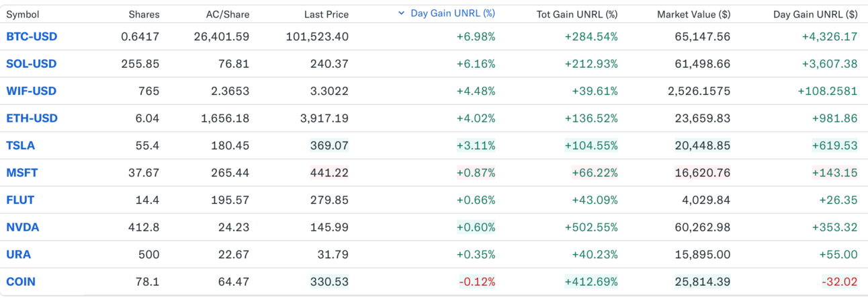The height and width of the screenshot is (298, 868).
Task: Click the sort arrow beside Day Gain UNRL (%)
Action: pos(401,13)
